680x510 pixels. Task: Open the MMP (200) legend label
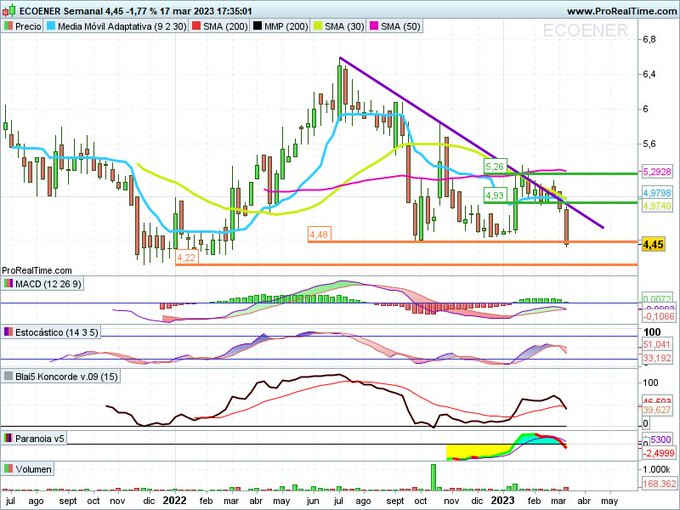click(x=286, y=26)
